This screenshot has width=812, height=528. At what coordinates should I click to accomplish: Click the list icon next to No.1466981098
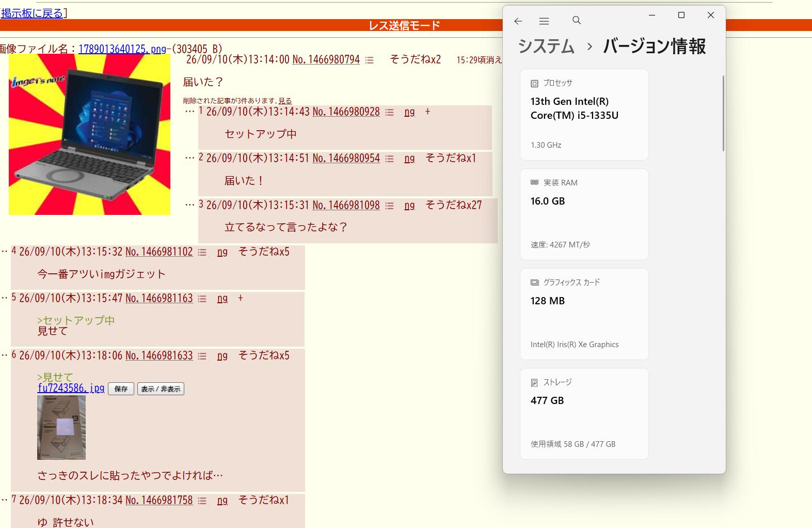[390, 206]
